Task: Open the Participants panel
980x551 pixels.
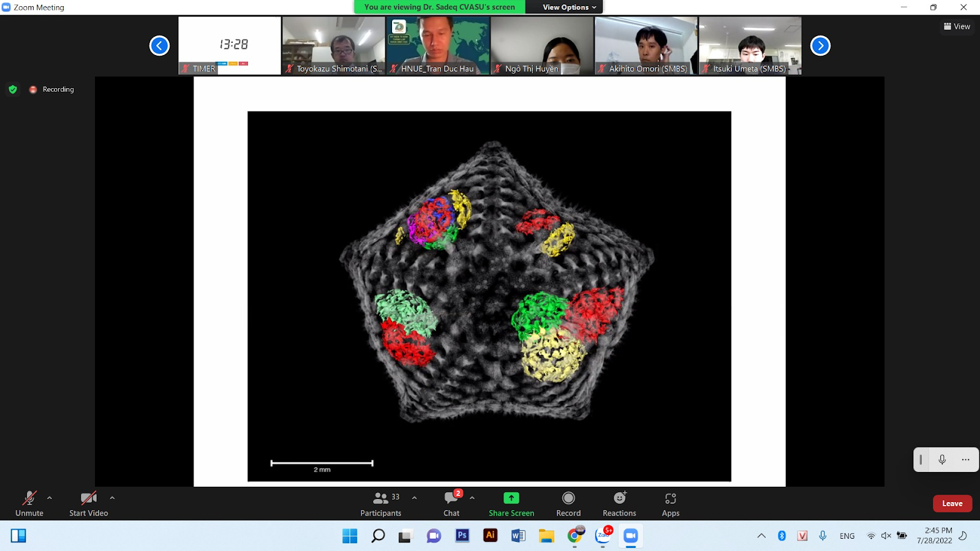Action: 380,504
